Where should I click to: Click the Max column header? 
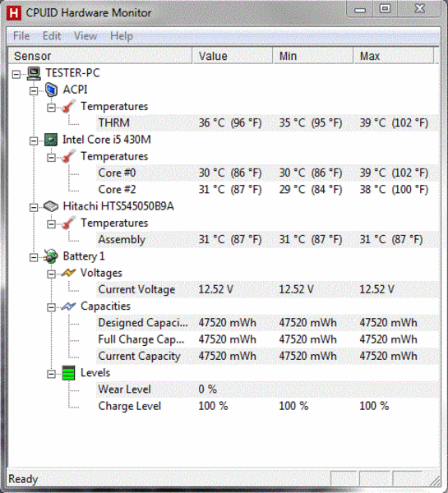pos(394,56)
